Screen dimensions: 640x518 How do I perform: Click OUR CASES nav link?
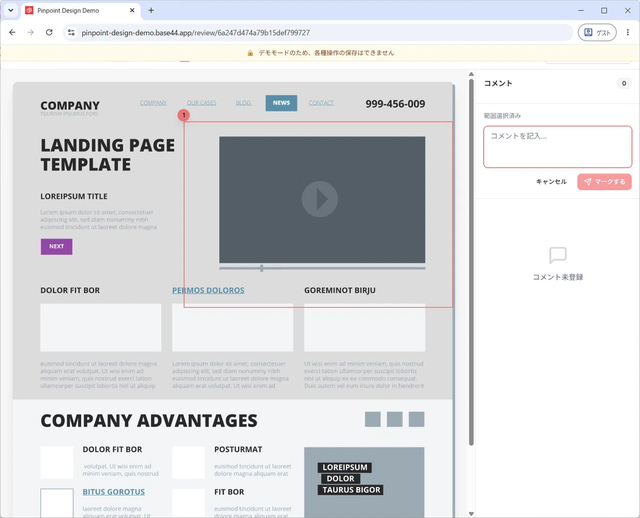point(201,103)
